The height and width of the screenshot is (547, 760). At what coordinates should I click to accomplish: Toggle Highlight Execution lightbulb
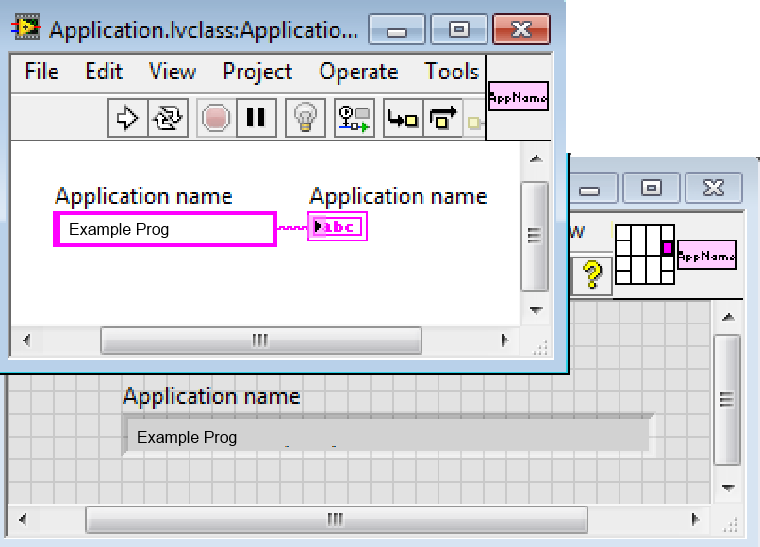coord(304,118)
